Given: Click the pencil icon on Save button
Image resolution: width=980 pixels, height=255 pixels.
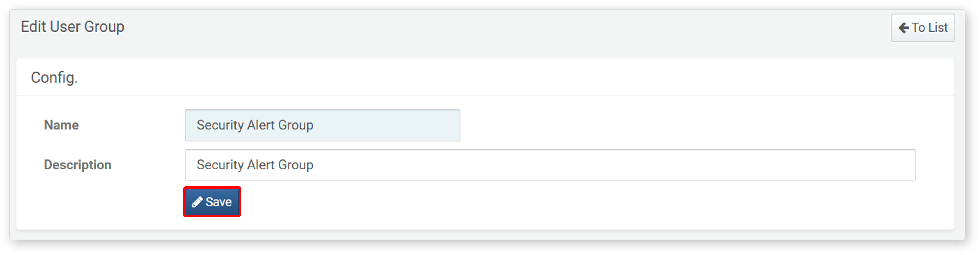Looking at the screenshot, I should [x=197, y=202].
